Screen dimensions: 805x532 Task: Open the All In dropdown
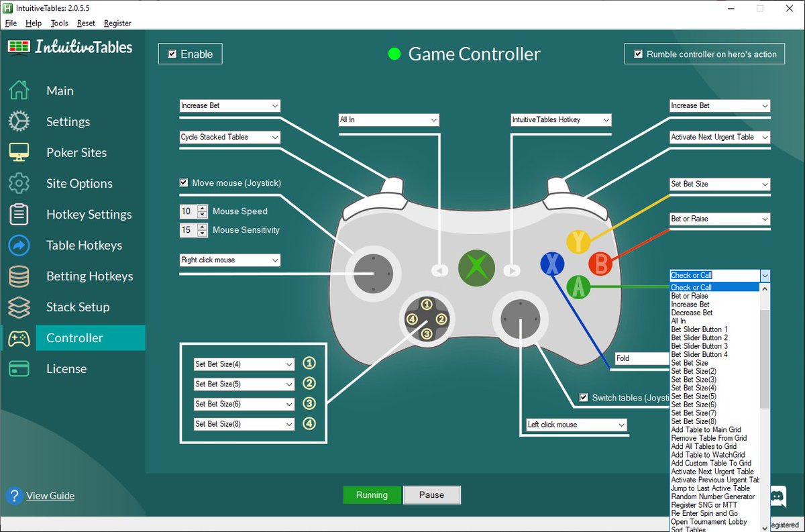point(389,119)
